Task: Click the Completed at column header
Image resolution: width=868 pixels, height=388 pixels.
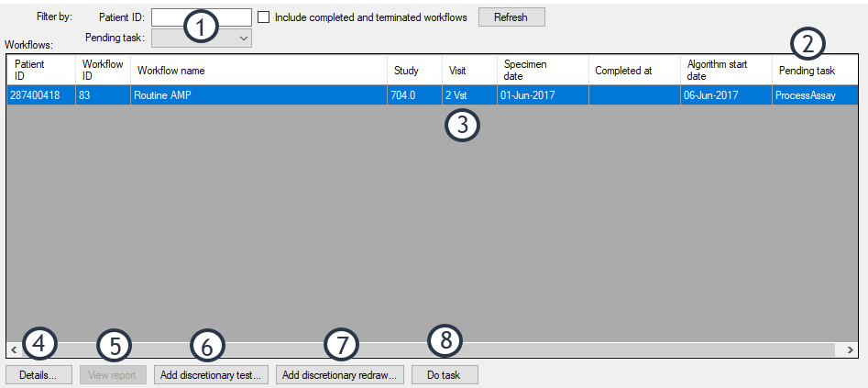Action: [x=634, y=71]
